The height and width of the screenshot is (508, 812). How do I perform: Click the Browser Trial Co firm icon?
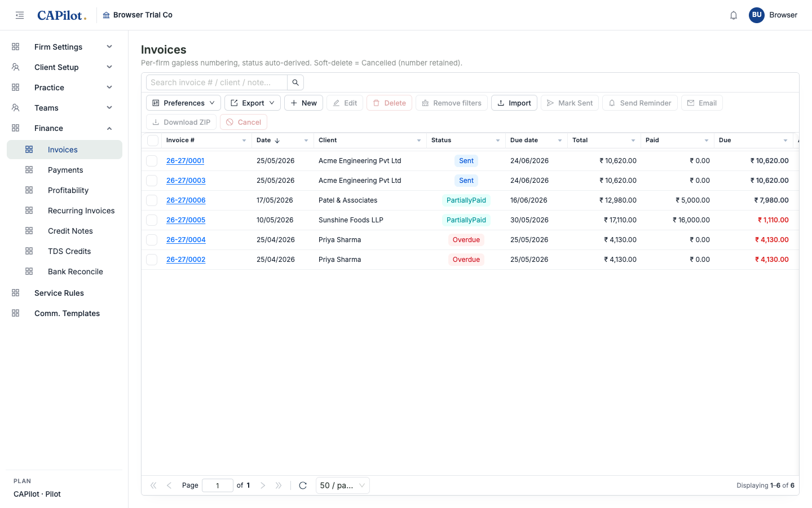coord(106,15)
